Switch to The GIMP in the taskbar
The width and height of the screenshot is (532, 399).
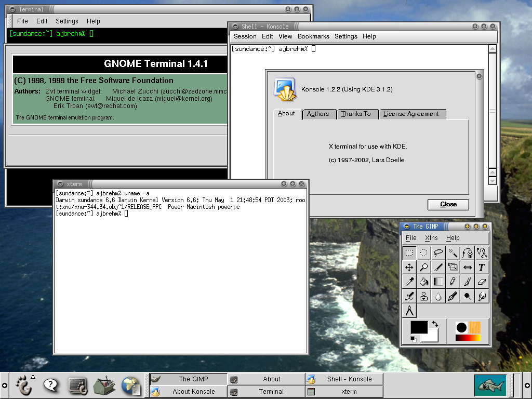point(189,379)
